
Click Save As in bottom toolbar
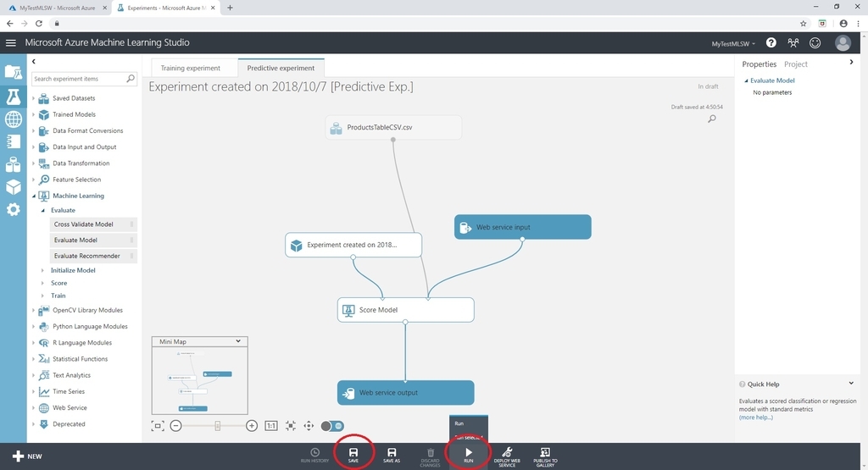point(392,456)
